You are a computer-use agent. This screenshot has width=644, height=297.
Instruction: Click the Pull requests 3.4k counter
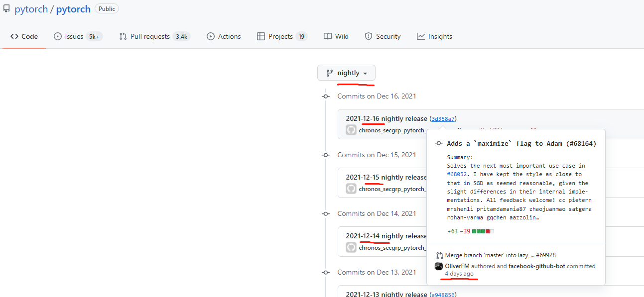[181, 36]
